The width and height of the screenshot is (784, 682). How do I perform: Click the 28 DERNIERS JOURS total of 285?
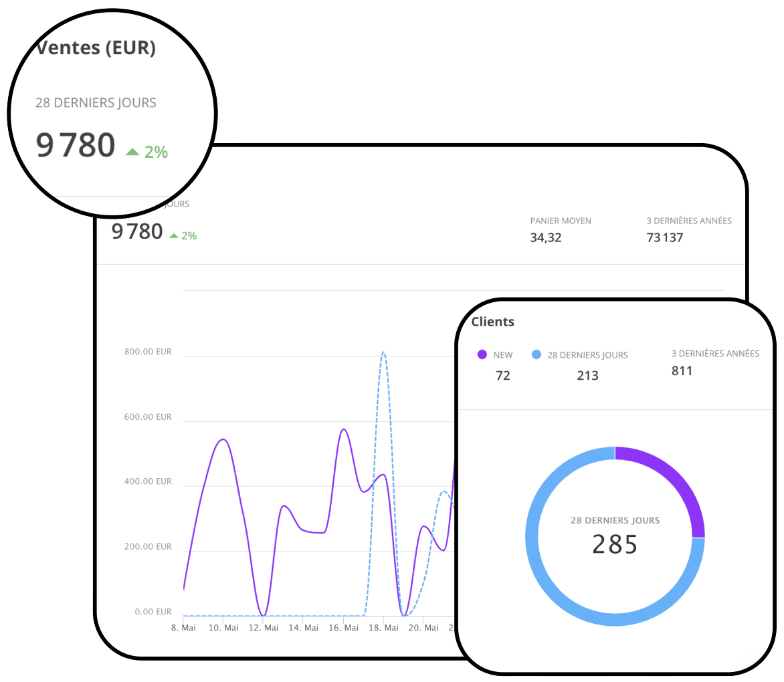coord(615,545)
